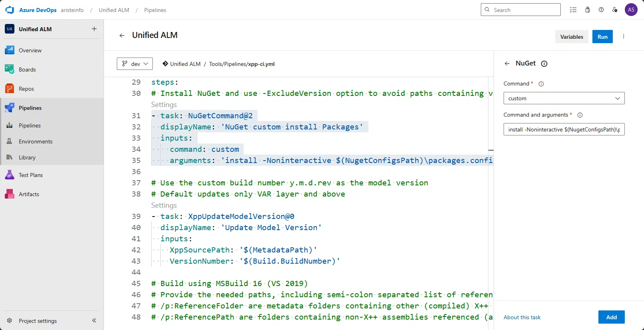The width and height of the screenshot is (644, 330).
Task: Click the info icon beside Command label
Action: coord(541,84)
